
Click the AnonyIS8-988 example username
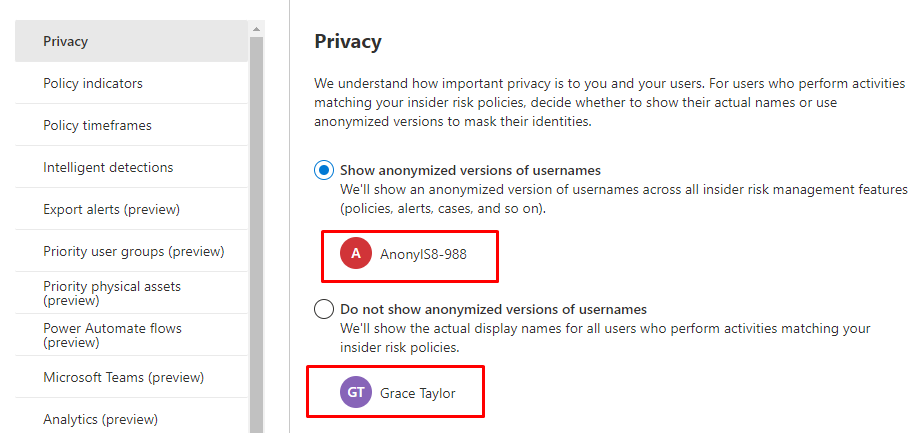[423, 254]
